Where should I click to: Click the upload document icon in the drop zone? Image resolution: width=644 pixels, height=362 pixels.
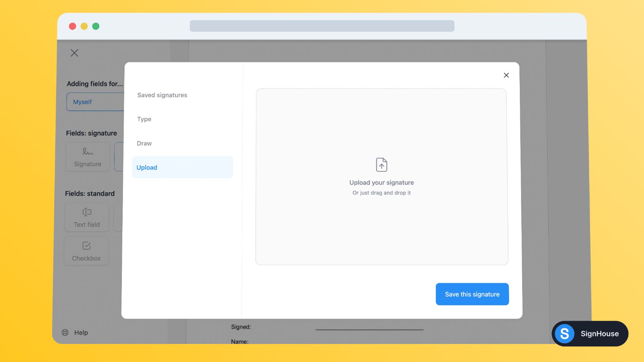click(381, 165)
